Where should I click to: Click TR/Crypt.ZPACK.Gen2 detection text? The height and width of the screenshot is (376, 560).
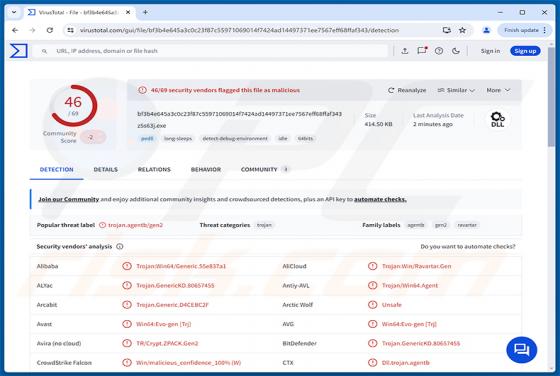coord(167,344)
